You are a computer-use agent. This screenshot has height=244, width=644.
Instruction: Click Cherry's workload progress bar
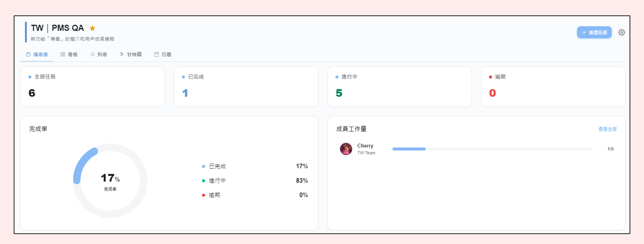[492, 149]
